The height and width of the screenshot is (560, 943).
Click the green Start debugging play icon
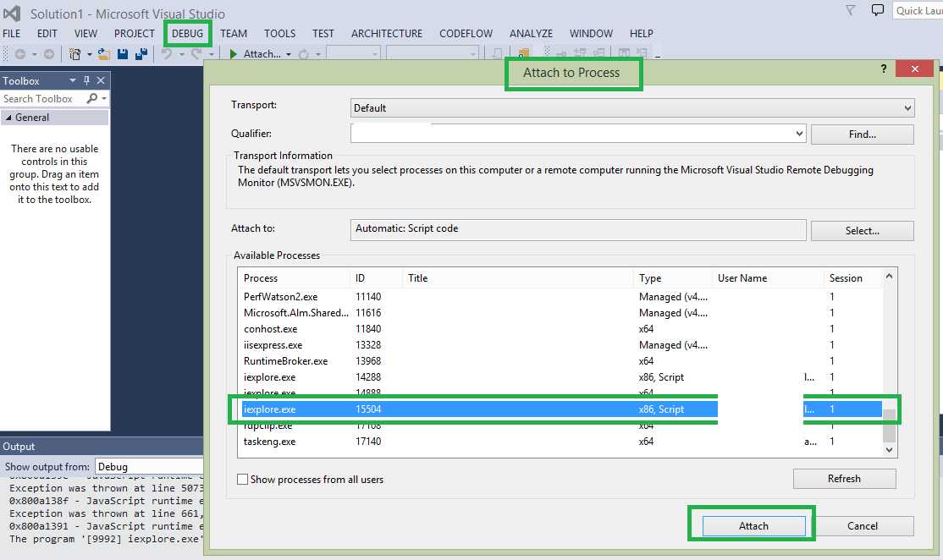[234, 54]
